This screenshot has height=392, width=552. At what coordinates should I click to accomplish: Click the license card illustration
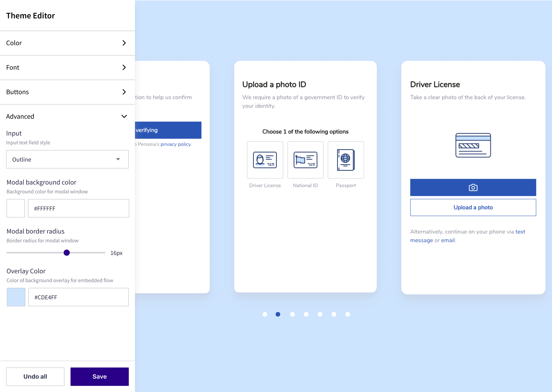click(473, 145)
